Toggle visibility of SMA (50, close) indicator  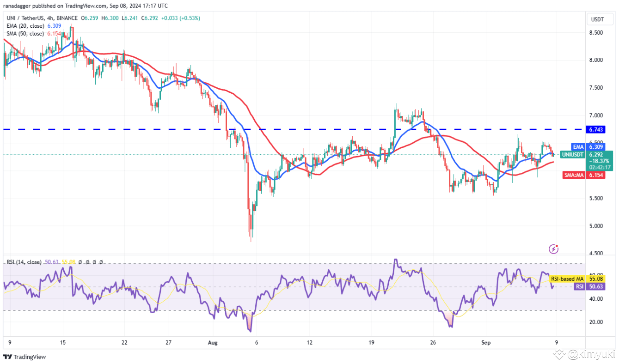click(25, 33)
